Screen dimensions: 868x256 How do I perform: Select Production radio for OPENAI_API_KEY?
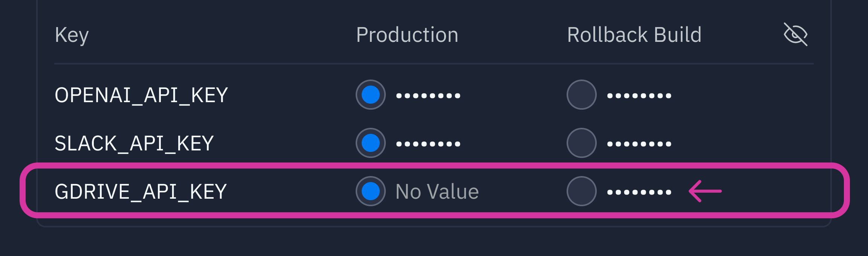(371, 95)
